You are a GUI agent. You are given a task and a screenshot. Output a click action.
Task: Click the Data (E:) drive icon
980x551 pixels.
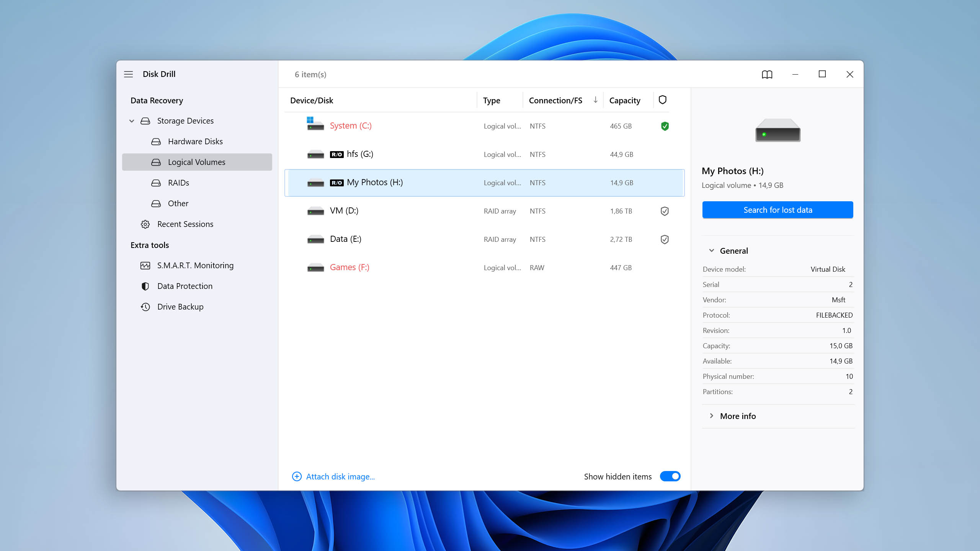pos(315,240)
